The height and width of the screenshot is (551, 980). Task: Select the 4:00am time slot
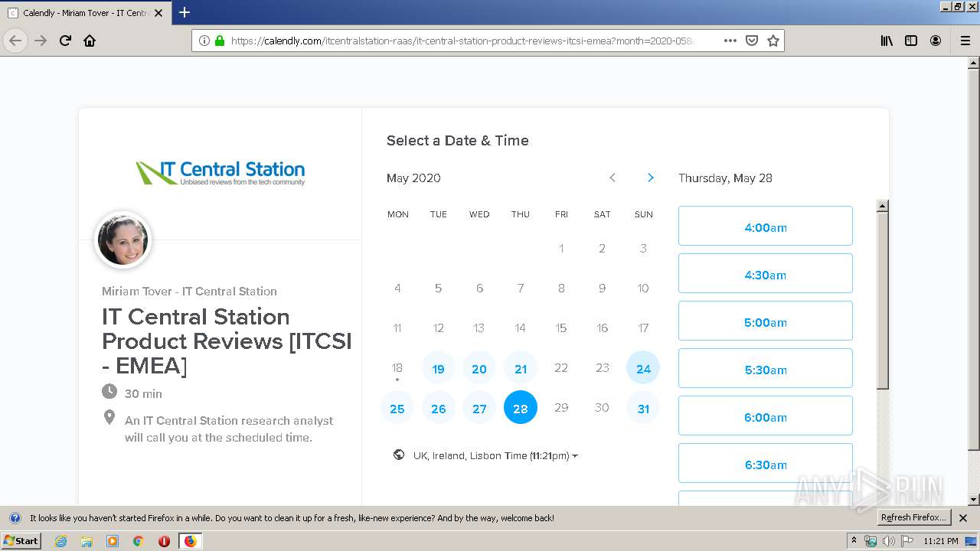point(766,226)
